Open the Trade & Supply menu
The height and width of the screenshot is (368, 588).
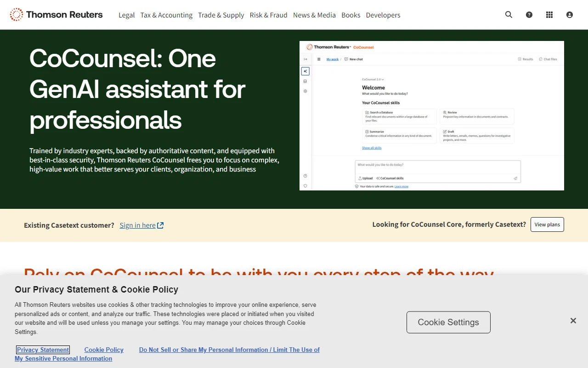221,15
